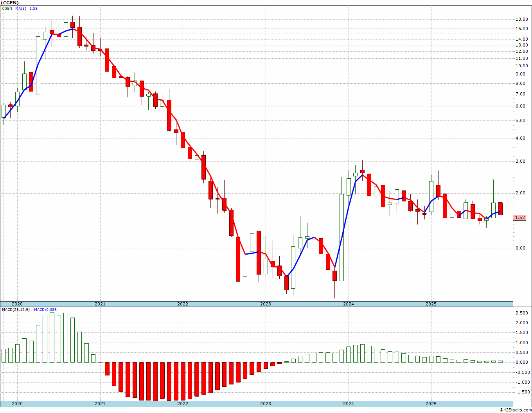Image resolution: width=532 pixels, height=413 pixels.
Task: Click the "18.00" price axis label
Action: (521, 20)
